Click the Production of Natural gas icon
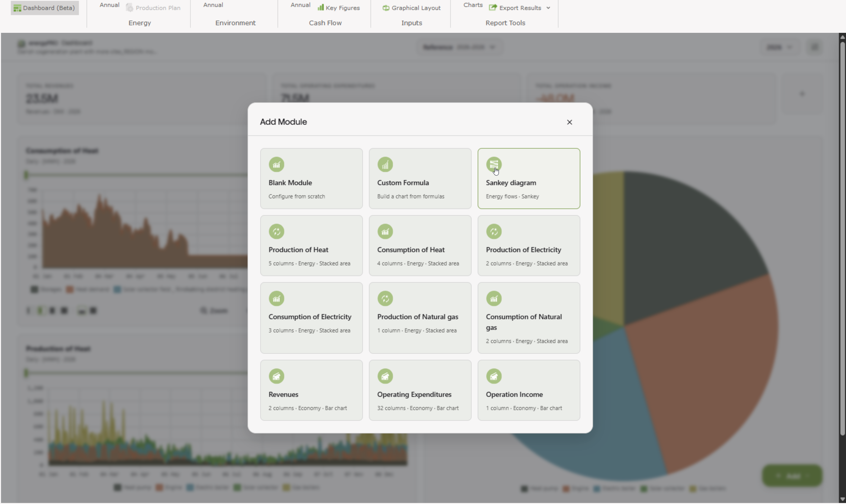The height and width of the screenshot is (504, 846). [x=385, y=299]
